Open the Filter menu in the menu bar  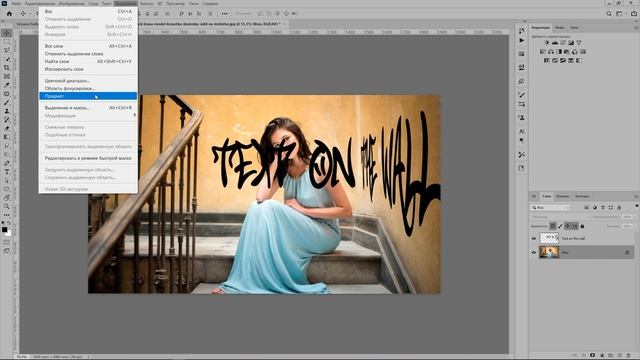click(146, 3)
